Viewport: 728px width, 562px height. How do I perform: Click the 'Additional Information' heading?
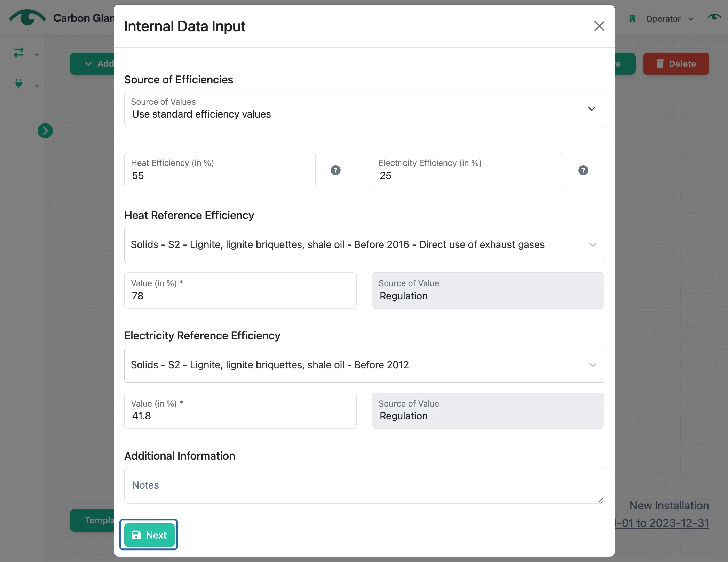[x=180, y=456]
